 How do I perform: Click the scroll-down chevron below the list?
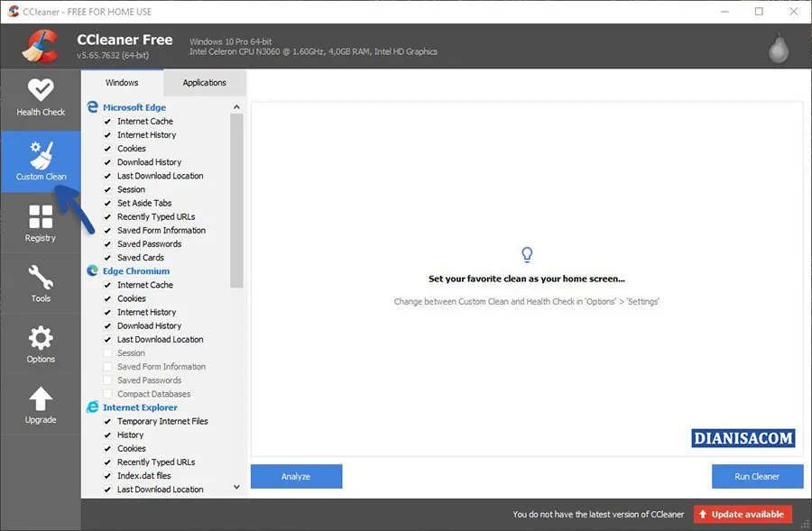235,488
